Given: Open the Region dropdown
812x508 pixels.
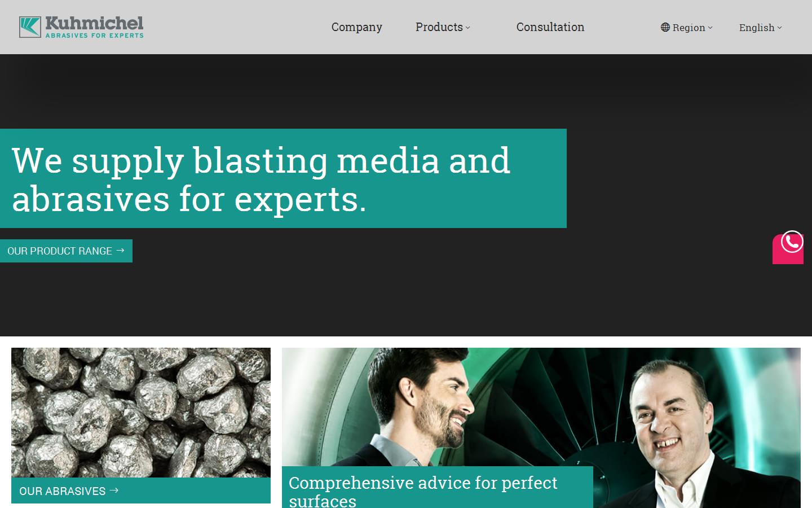Looking at the screenshot, I should 687,27.
